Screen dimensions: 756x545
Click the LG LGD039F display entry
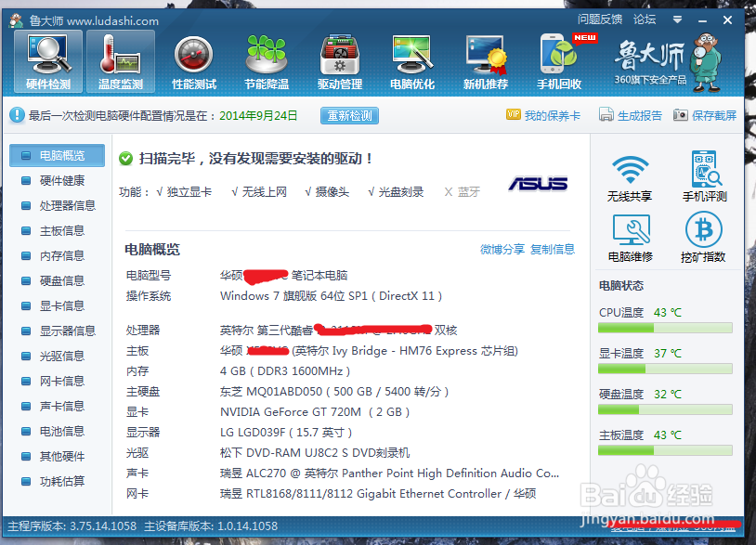tap(286, 433)
